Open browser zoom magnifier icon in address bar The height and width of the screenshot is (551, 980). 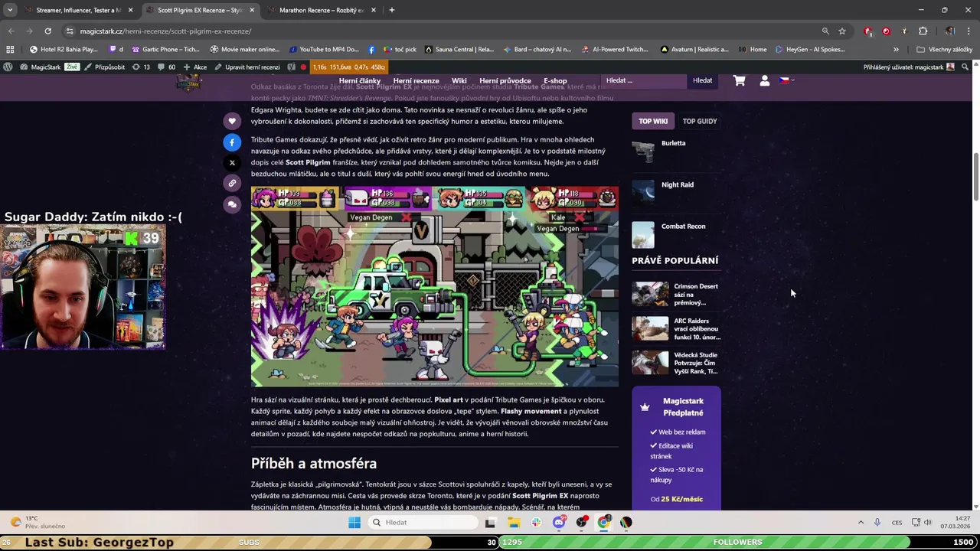point(825,31)
